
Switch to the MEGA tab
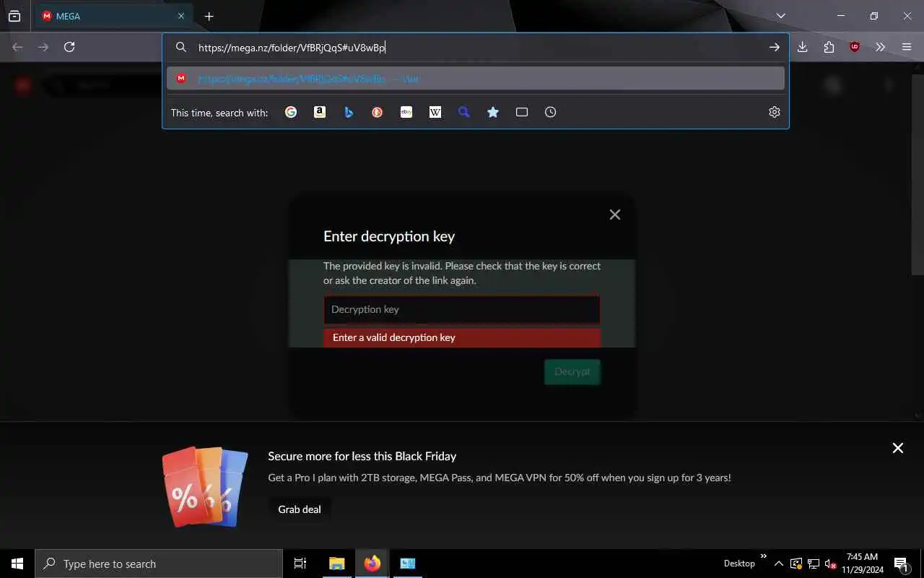[112, 16]
